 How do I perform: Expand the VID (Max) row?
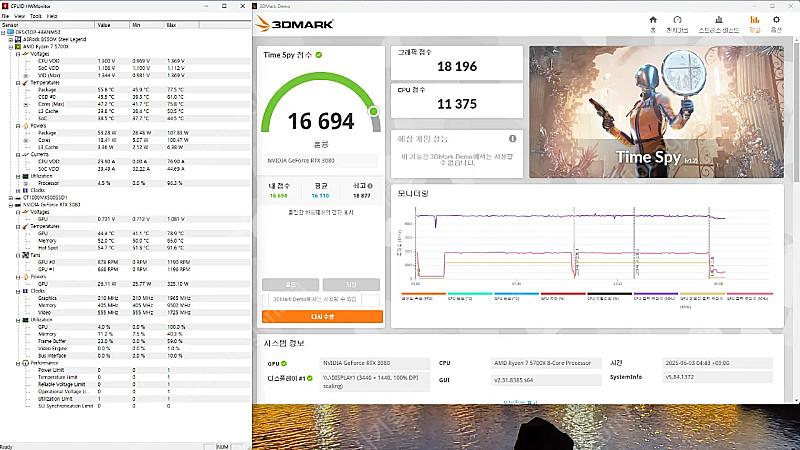(x=26, y=76)
